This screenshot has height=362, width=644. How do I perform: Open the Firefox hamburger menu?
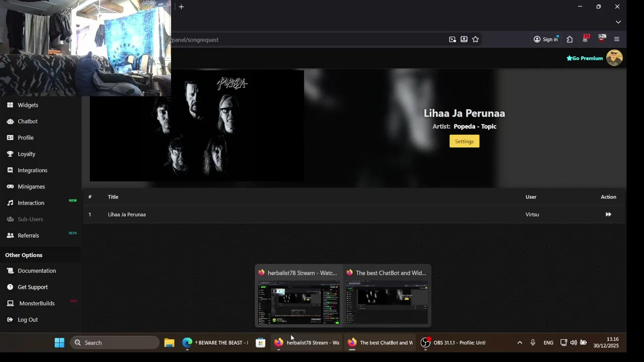[617, 39]
